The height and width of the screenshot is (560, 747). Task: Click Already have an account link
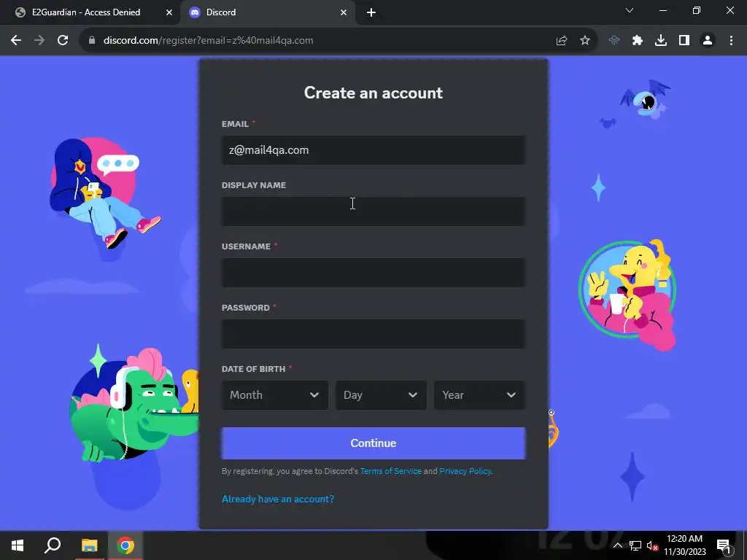(x=278, y=499)
